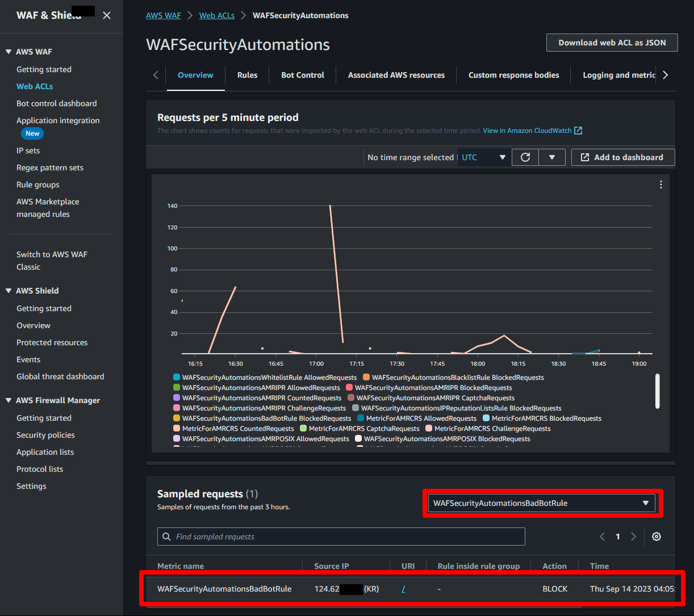Open the refresh interval dropdown arrow
The height and width of the screenshot is (616, 694).
click(552, 157)
